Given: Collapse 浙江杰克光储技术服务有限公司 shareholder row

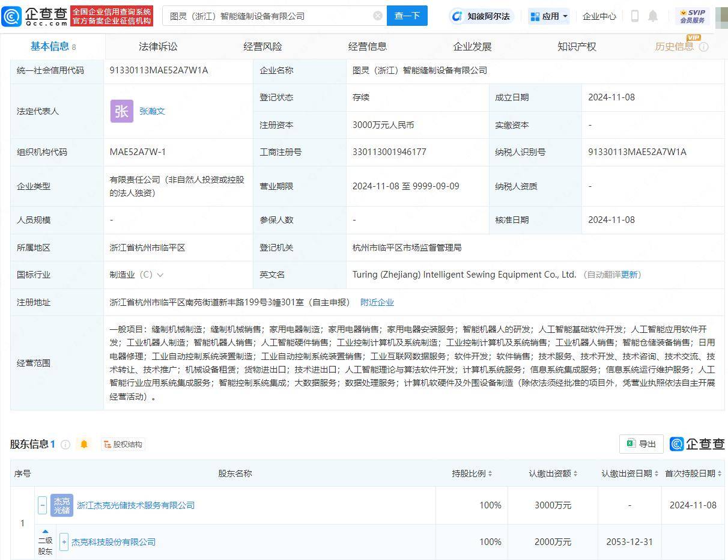Looking at the screenshot, I should pos(42,505).
